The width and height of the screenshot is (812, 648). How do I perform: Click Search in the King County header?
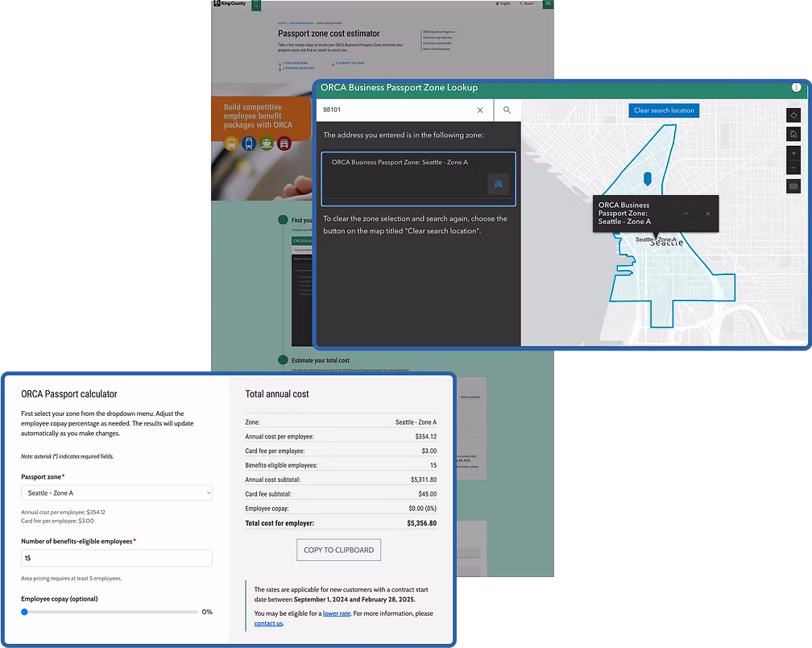point(527,3)
